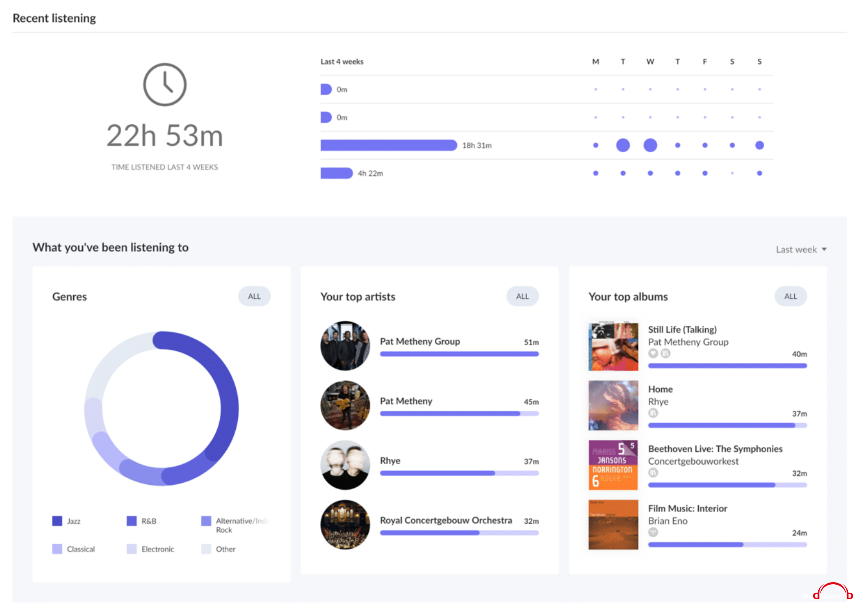The width and height of the screenshot is (868, 610).
Task: Click the Film Music: Interior album title
Action: (x=687, y=508)
